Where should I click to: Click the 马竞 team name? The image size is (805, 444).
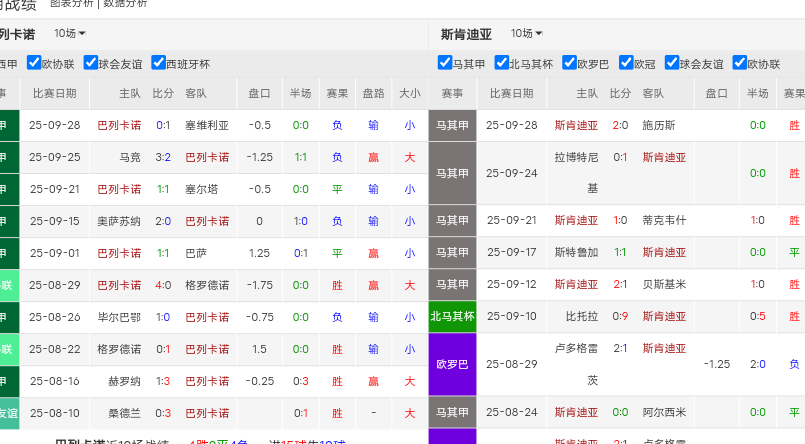pyautogui.click(x=130, y=158)
